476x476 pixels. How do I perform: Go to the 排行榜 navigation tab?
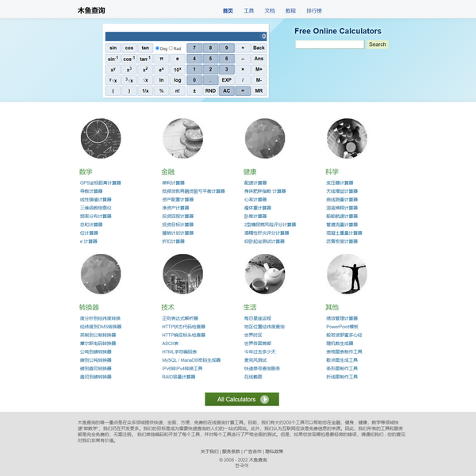[314, 11]
